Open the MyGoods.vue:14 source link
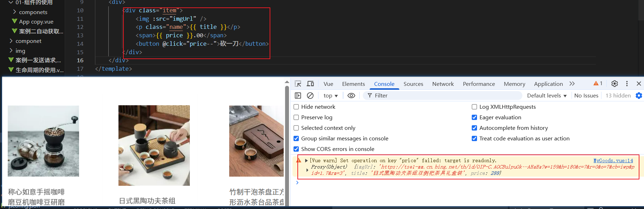 (x=613, y=160)
